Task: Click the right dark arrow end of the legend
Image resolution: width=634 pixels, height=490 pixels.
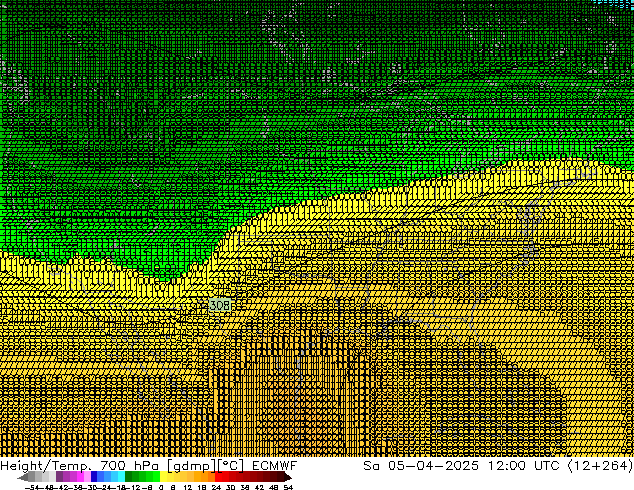Action: (x=288, y=478)
